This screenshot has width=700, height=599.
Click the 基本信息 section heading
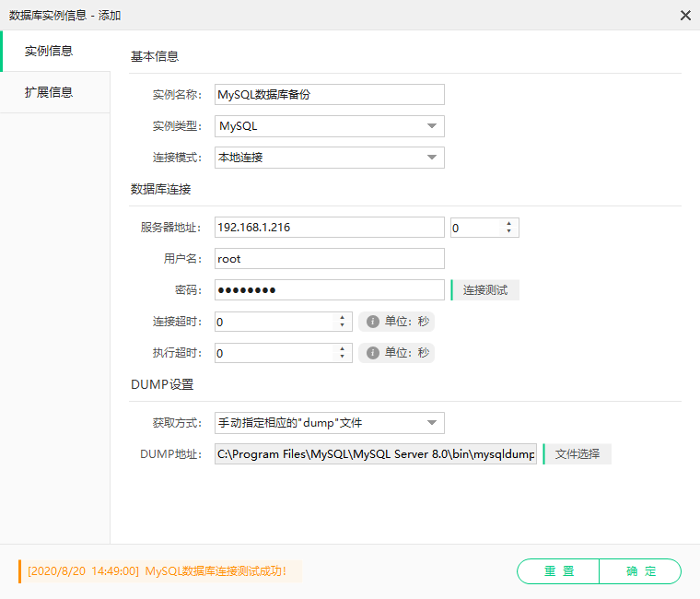[x=155, y=56]
